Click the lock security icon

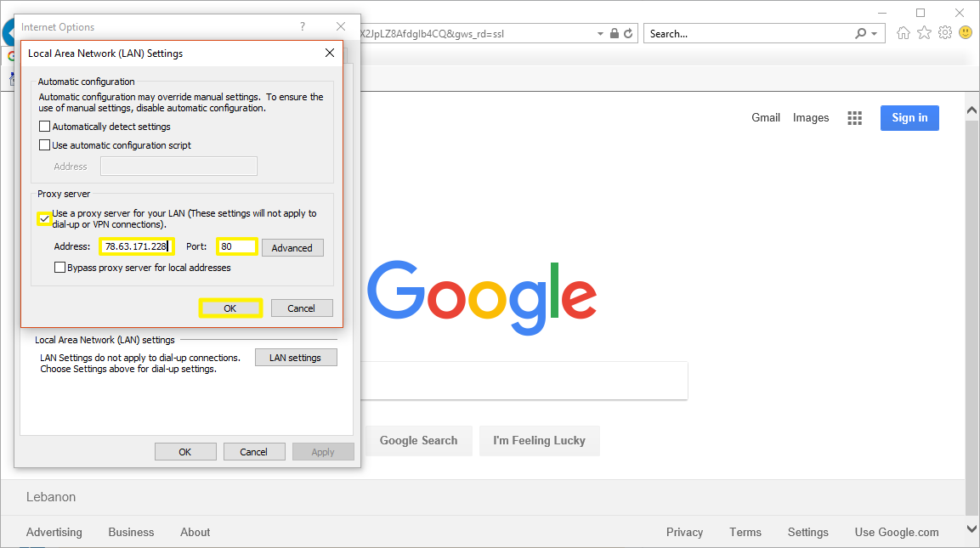click(x=615, y=34)
